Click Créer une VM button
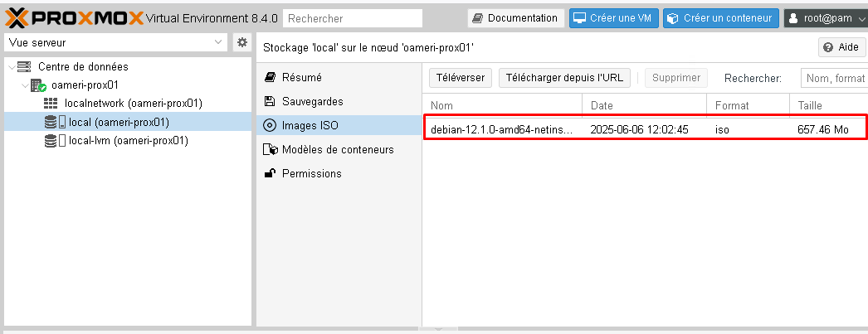The height and width of the screenshot is (334, 868). pos(614,18)
